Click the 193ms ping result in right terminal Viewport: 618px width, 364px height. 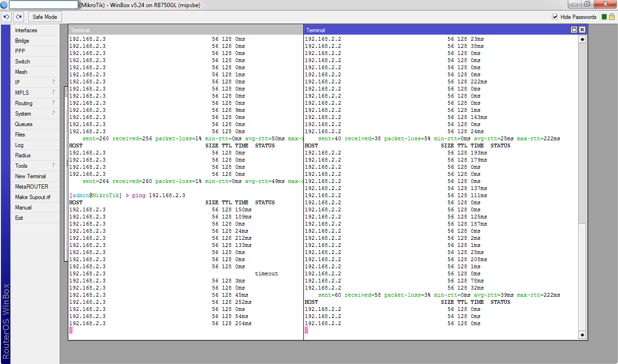479,153
